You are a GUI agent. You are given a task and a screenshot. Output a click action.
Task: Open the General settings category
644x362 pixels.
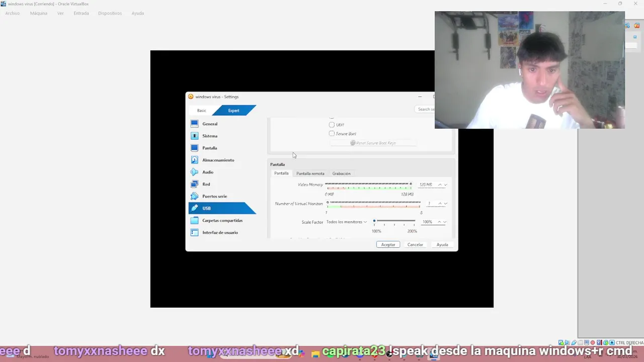[x=222, y=124]
